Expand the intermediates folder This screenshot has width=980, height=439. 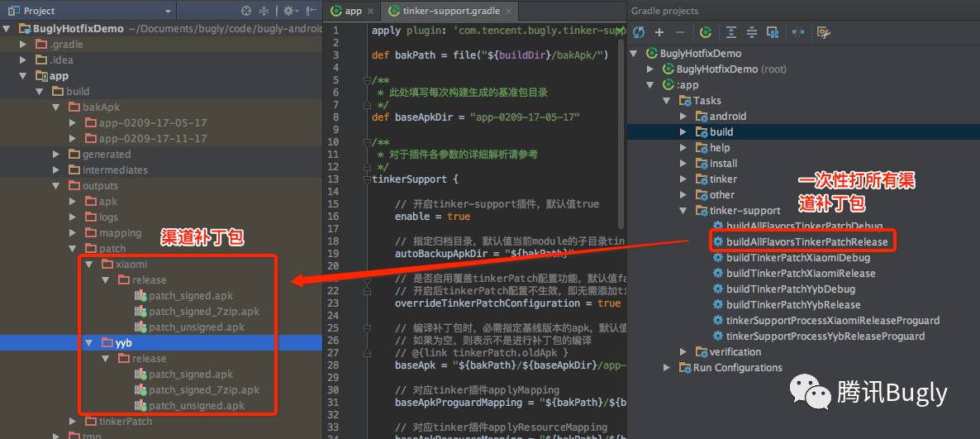click(56, 169)
